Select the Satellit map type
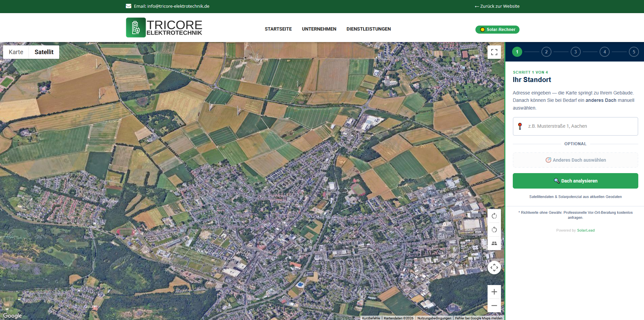Image resolution: width=644 pixels, height=320 pixels. 44,52
